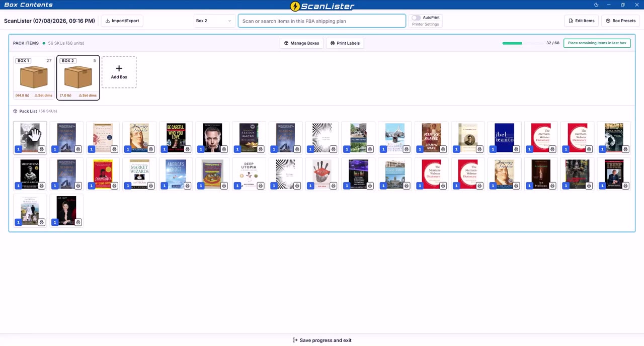Toggle dark mode moon icon
The height and width of the screenshot is (346, 644).
coord(596,5)
